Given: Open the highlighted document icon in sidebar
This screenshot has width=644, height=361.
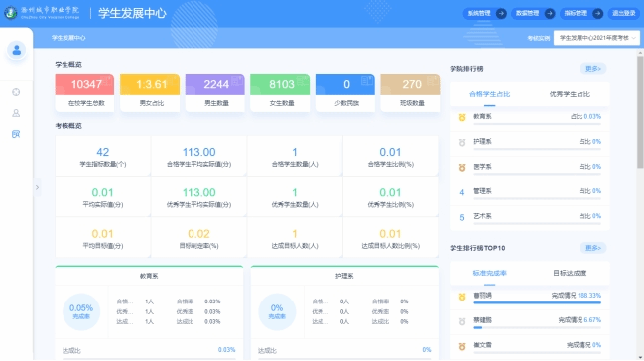Looking at the screenshot, I should pos(16,134).
